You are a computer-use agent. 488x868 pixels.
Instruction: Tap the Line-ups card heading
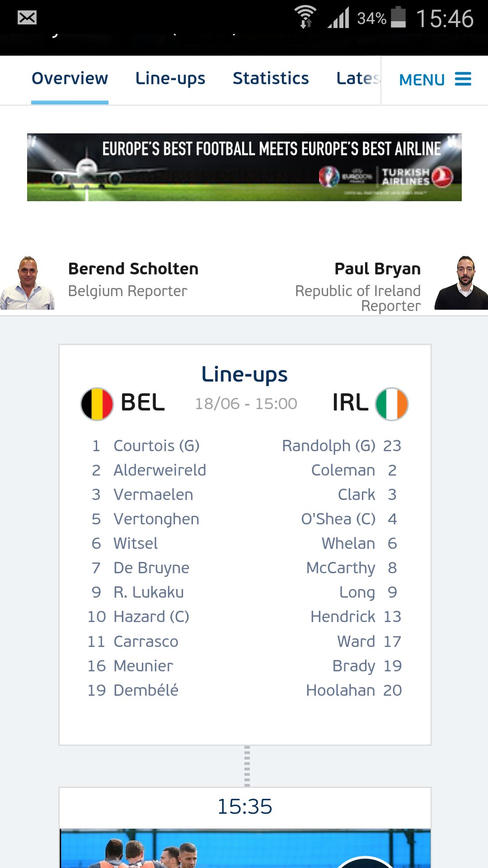[x=244, y=374]
